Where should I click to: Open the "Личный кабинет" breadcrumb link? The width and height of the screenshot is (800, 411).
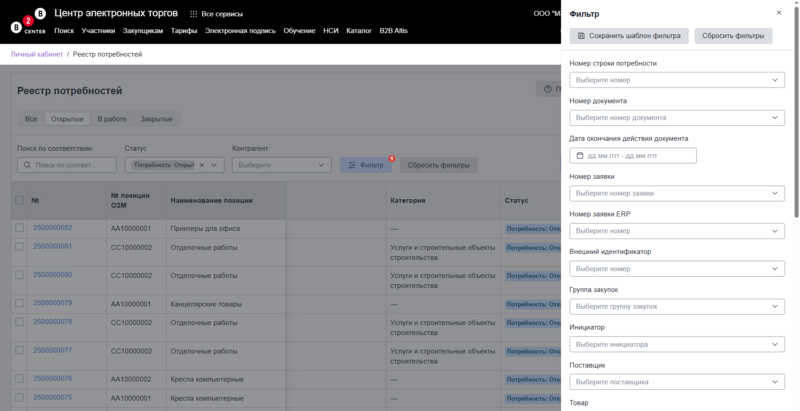point(36,54)
